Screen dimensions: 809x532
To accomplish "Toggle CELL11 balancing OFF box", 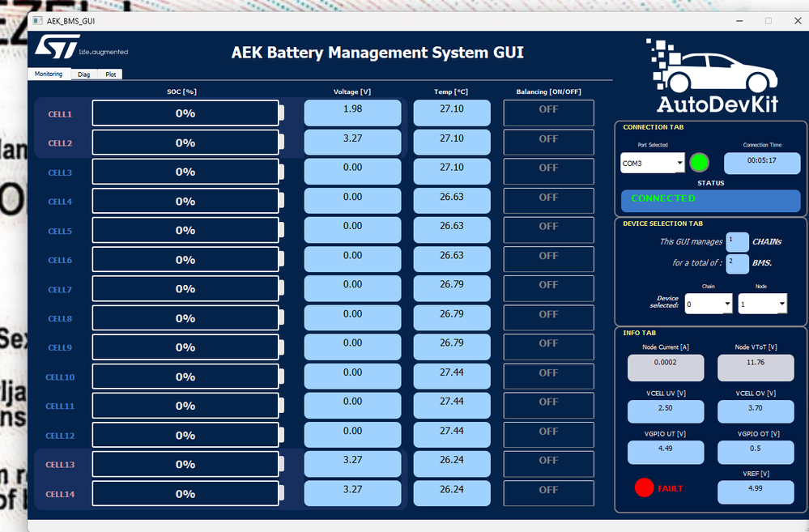I will pyautogui.click(x=548, y=405).
